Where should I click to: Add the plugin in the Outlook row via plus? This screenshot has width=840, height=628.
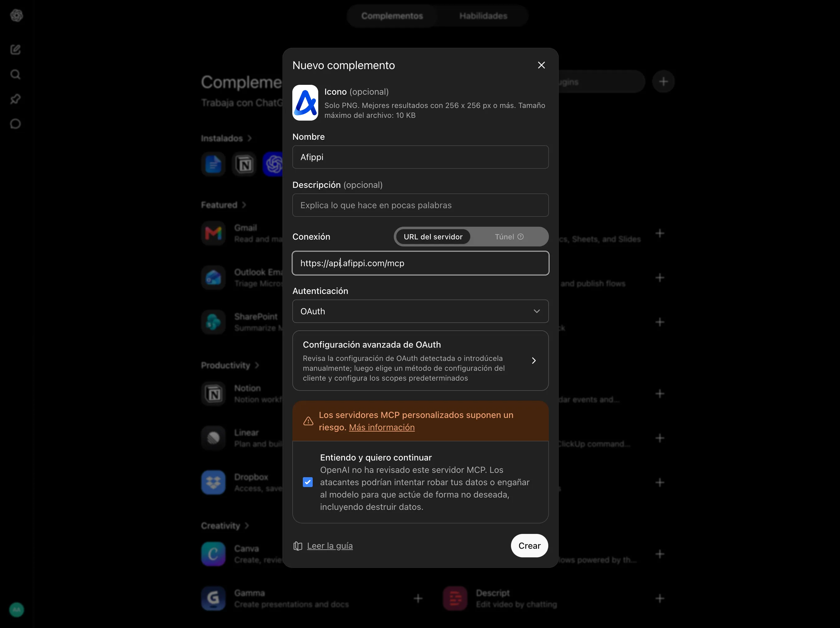[x=660, y=278]
